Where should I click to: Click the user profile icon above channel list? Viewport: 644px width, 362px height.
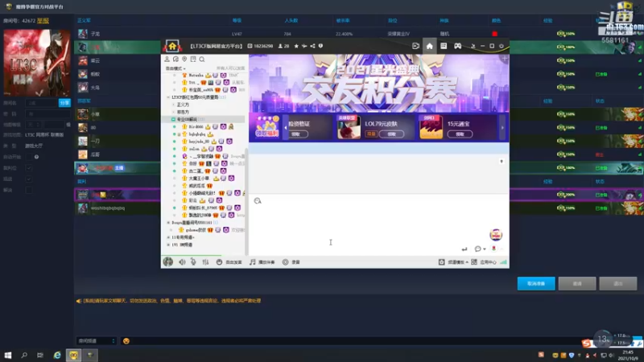click(167, 60)
